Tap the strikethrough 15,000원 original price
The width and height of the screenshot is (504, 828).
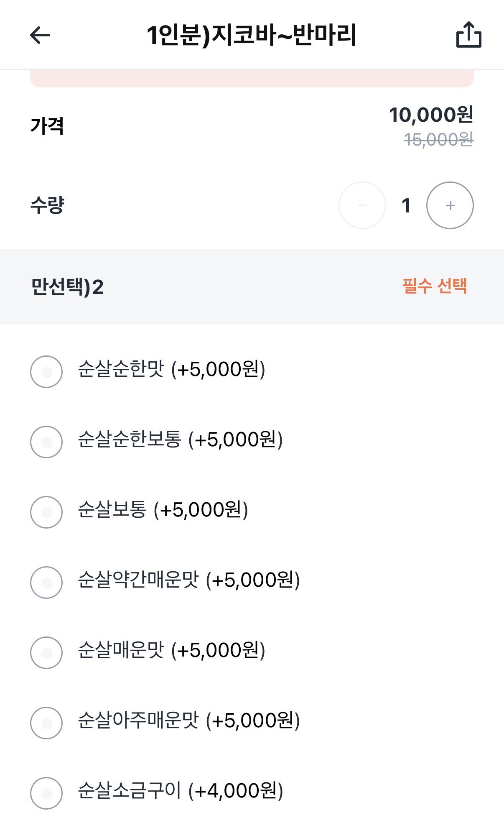pos(438,139)
